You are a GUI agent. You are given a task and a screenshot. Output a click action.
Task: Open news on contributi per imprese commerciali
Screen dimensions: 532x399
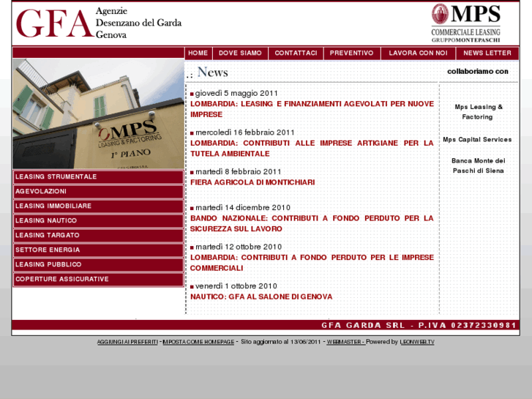tap(312, 263)
